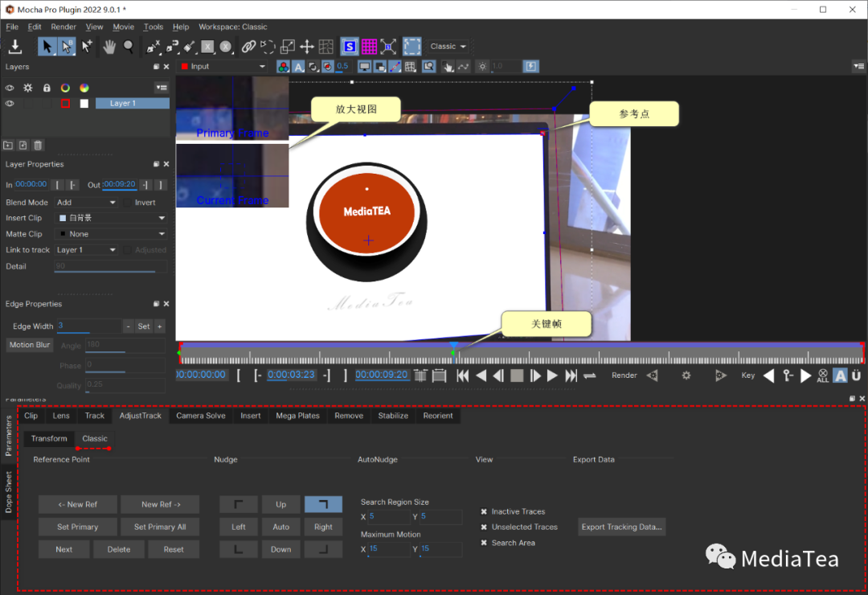Click the stabilize view hand icon
This screenshot has height=595, width=868.
click(448, 67)
